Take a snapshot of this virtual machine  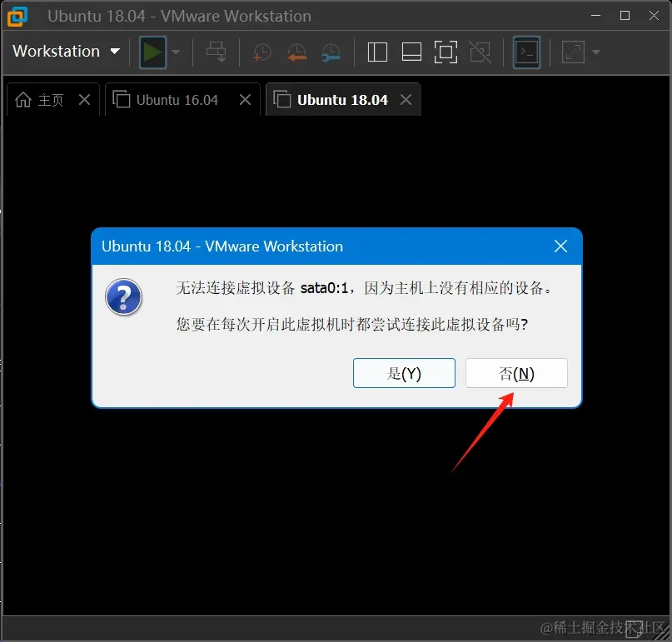coord(261,52)
